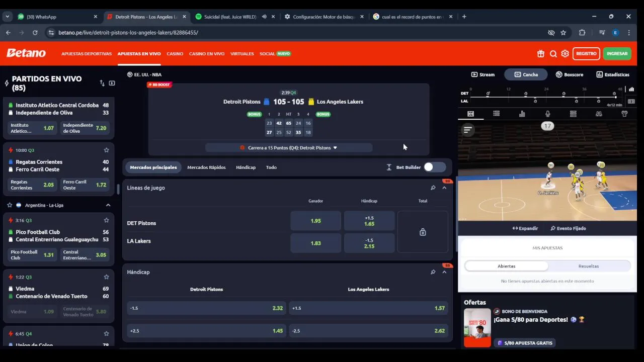Open the VIRTUALES section
The height and width of the screenshot is (362, 644).
point(242,54)
